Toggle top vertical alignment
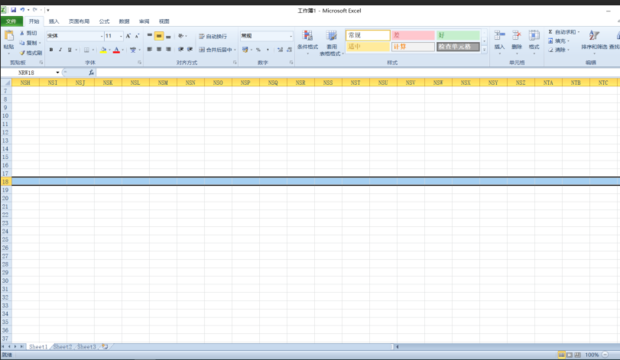This screenshot has height=360, width=620. [x=149, y=36]
